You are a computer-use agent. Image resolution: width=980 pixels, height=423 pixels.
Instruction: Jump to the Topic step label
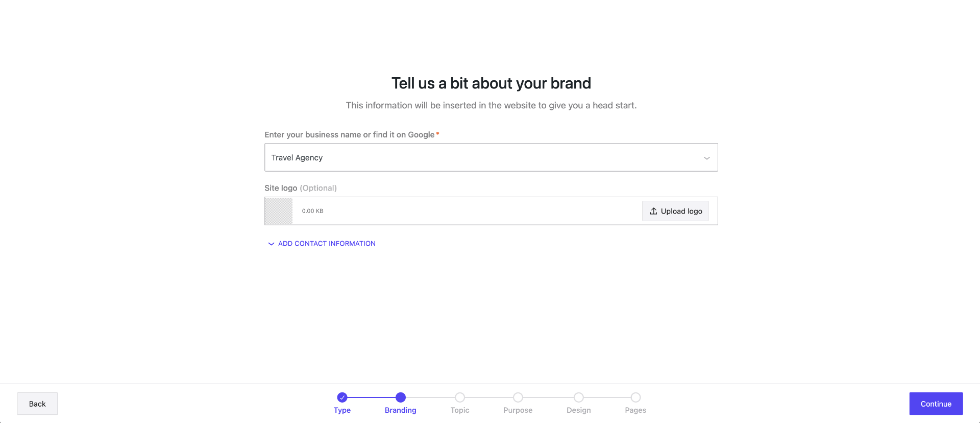pos(460,410)
